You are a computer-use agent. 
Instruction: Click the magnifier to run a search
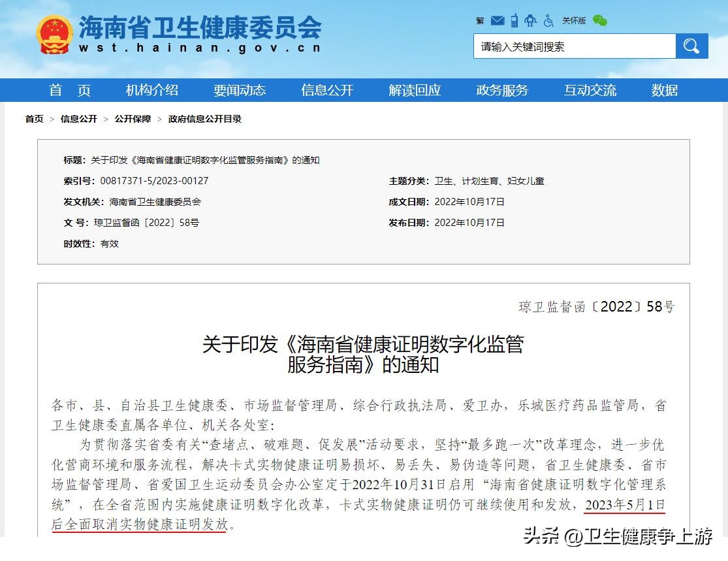(691, 46)
